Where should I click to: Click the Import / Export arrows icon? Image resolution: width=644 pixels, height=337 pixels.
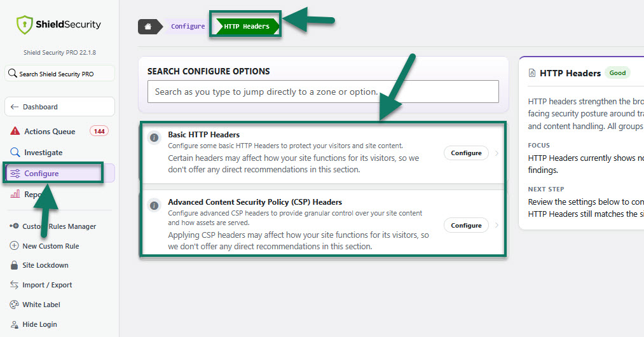(x=14, y=285)
